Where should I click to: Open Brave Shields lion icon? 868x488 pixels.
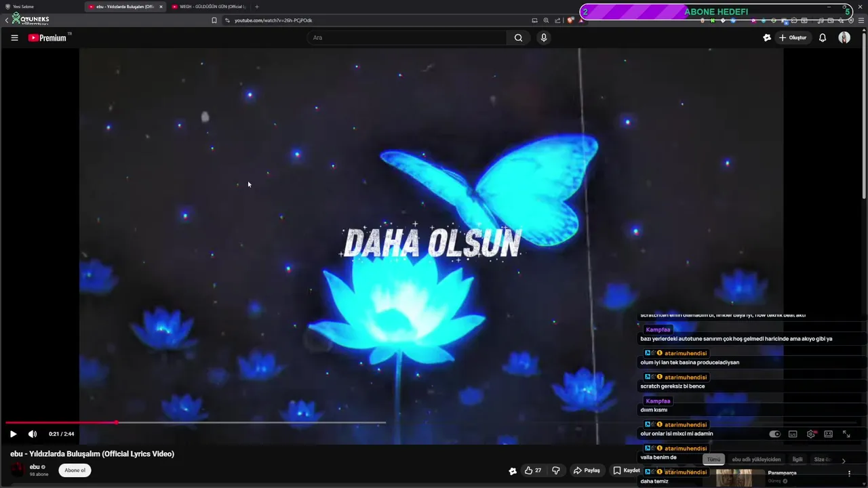(570, 20)
